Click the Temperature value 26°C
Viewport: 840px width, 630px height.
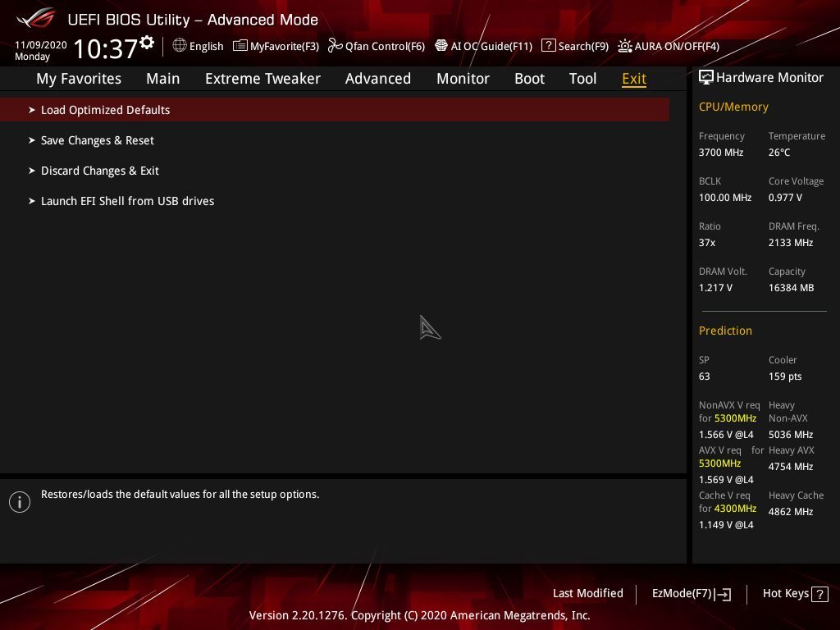tap(779, 153)
